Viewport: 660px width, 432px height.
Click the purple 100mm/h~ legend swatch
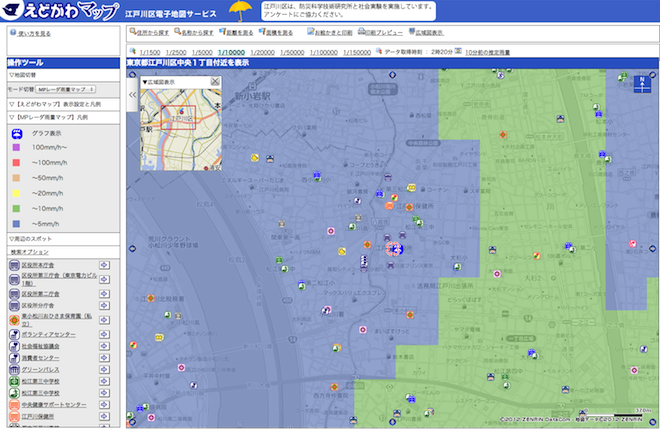tap(16, 147)
